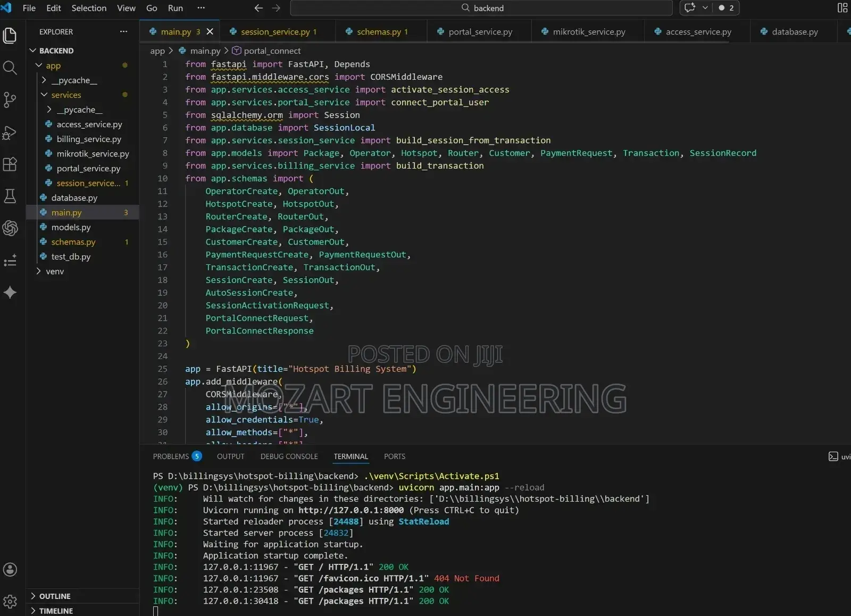This screenshot has height=616, width=851.
Task: Click the StatReload text in the terminal
Action: (x=424, y=521)
